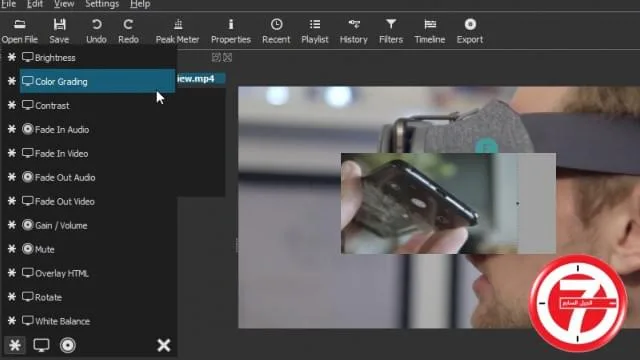Image resolution: width=640 pixels, height=360 pixels.
Task: Select the Contrast filter
Action: point(98,105)
